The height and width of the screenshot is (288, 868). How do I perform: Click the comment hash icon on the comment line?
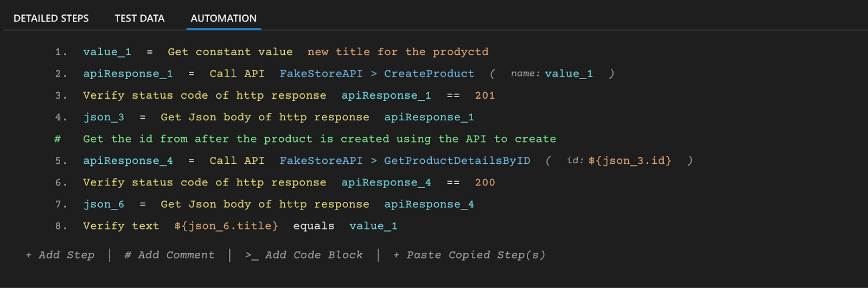tap(58, 139)
